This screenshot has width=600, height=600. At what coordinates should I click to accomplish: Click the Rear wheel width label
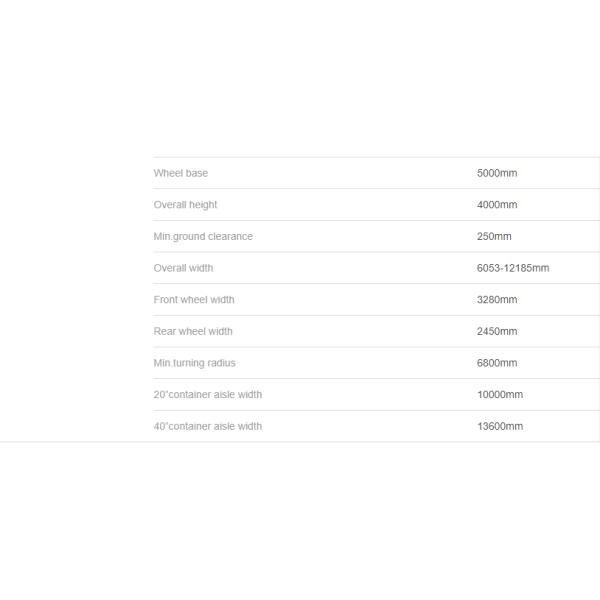(x=193, y=331)
